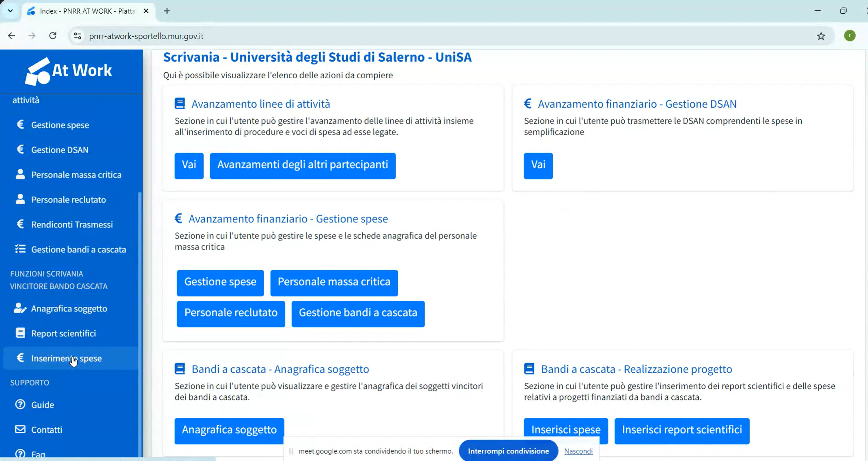Click euro icon beside Rendiconti Trasmessi
868x461 pixels.
coord(20,224)
